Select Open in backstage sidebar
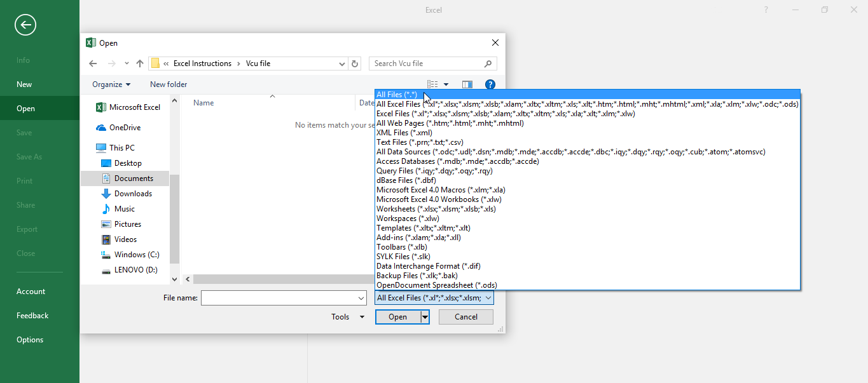Image resolution: width=868 pixels, height=383 pixels. point(39,109)
